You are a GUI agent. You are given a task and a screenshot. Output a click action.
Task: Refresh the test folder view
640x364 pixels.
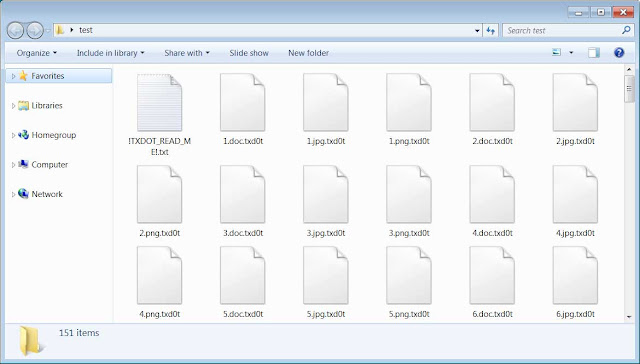pos(490,30)
